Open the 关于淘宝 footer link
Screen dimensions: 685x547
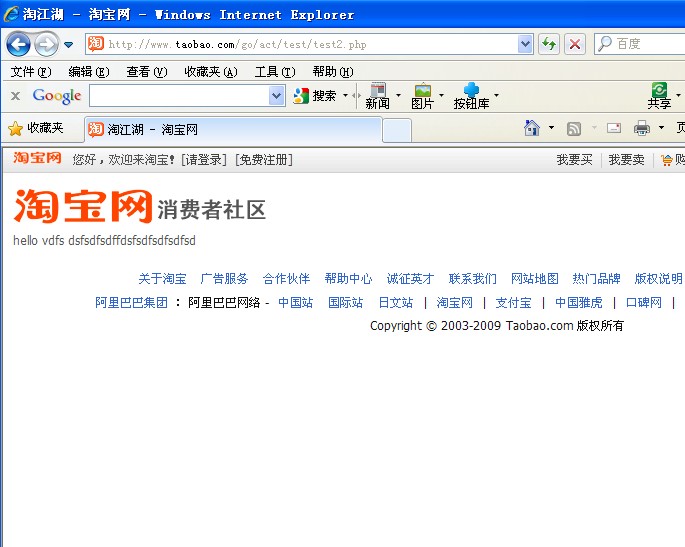click(x=162, y=279)
